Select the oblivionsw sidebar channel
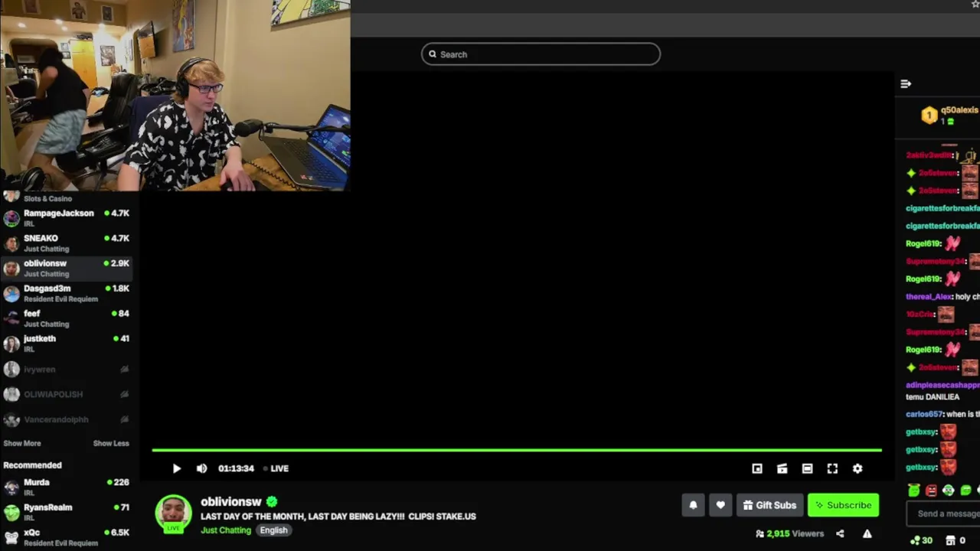 (66, 268)
